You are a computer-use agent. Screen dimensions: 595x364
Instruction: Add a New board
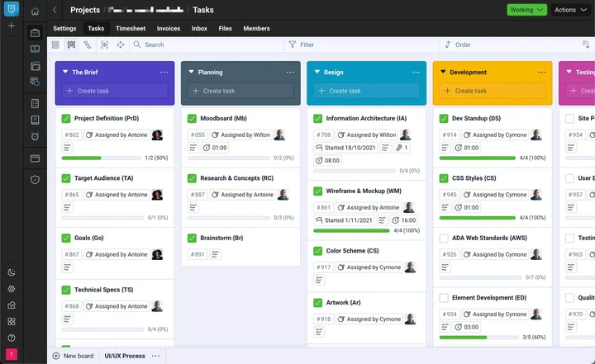73,356
